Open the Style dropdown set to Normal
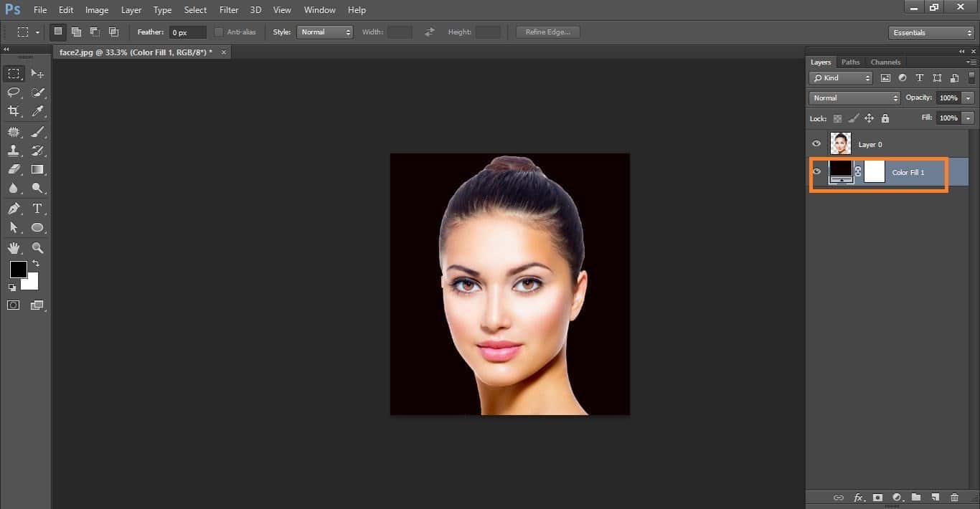The image size is (980, 509). (x=325, y=32)
